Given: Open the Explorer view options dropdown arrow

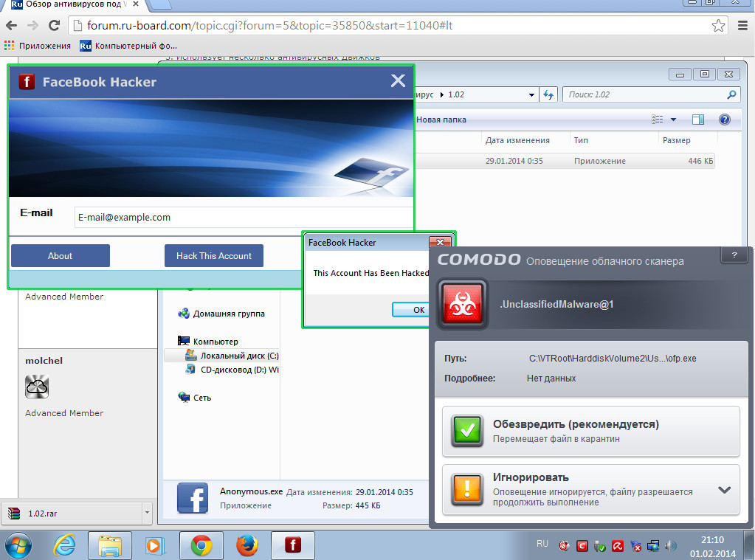Looking at the screenshot, I should 673,120.
